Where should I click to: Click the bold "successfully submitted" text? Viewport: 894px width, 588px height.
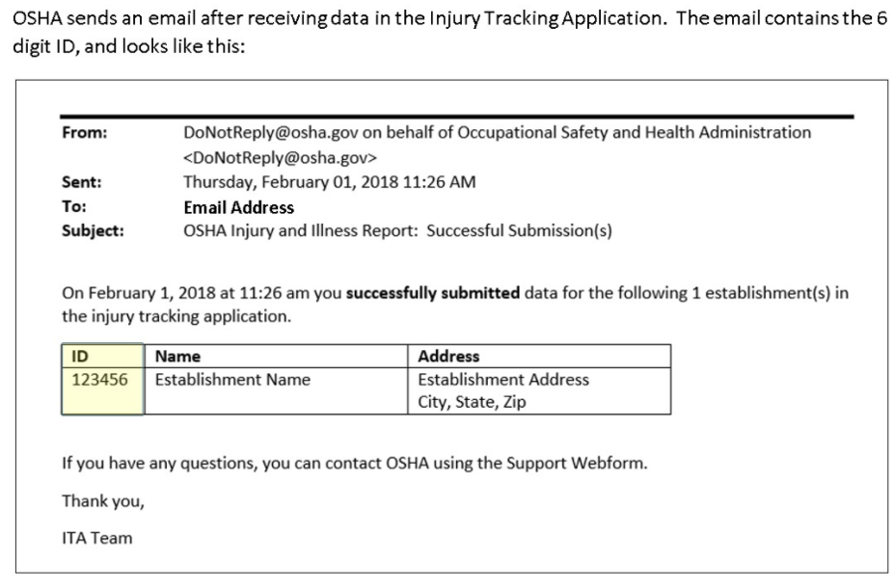point(432,293)
